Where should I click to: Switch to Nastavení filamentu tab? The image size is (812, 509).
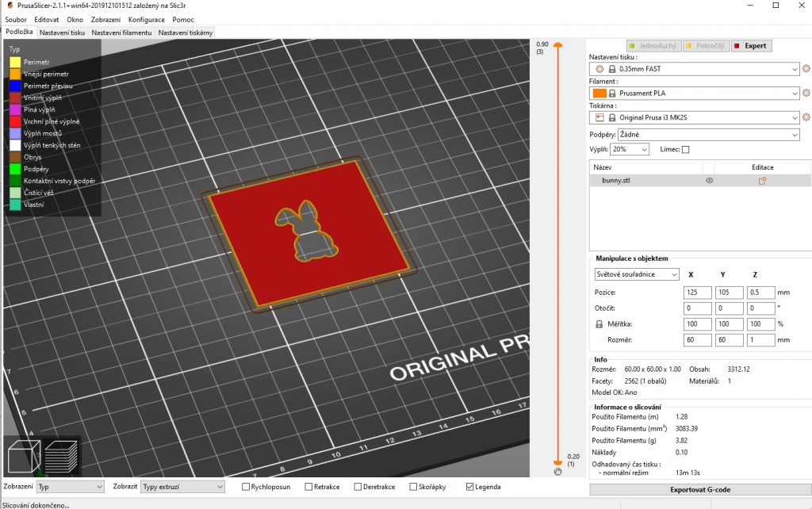122,33
